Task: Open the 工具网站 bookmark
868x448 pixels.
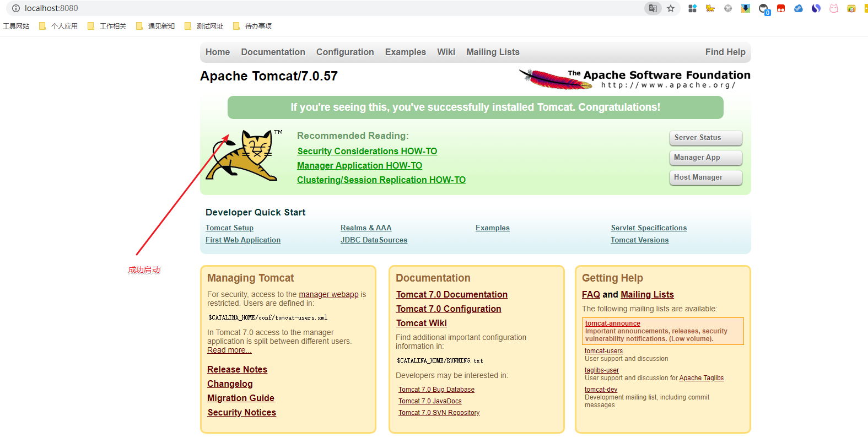Action: click(x=16, y=26)
